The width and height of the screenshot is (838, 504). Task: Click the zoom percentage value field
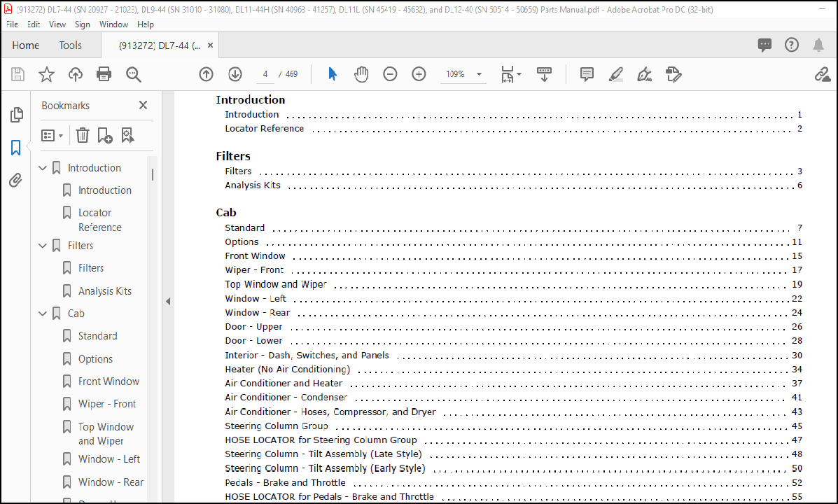click(x=455, y=74)
